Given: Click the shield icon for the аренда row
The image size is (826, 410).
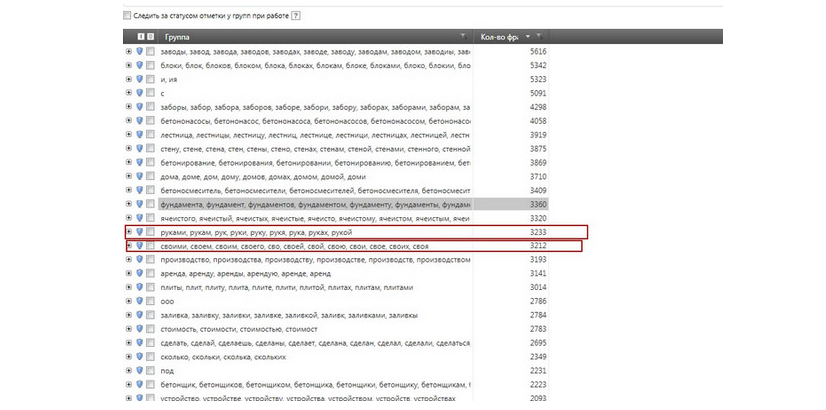Looking at the screenshot, I should pos(139,273).
